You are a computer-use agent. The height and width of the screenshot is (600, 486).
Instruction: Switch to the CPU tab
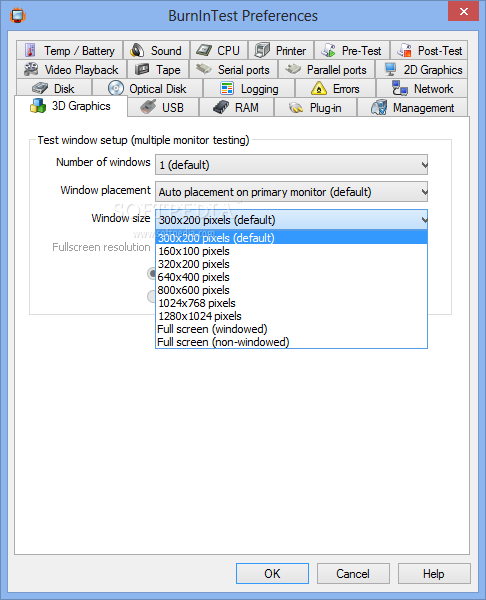tap(219, 50)
